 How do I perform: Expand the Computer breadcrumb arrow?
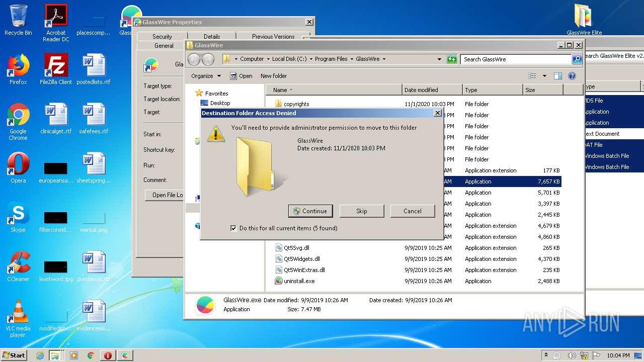[x=268, y=59]
